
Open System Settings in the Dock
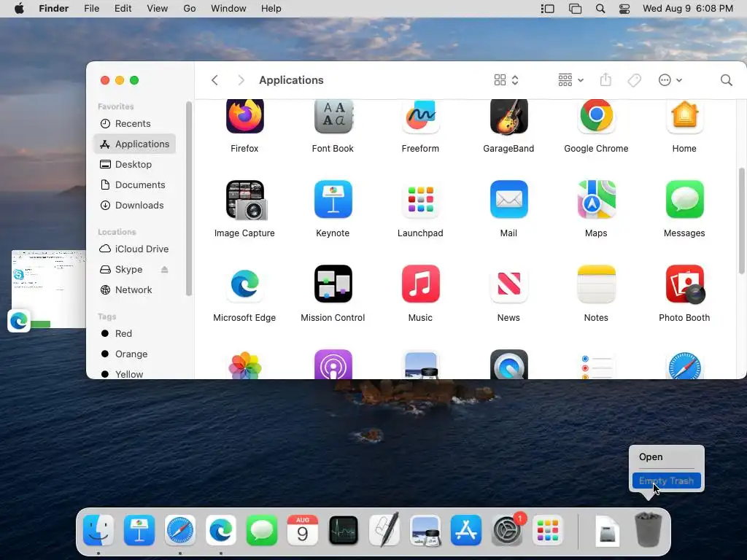coord(507,531)
